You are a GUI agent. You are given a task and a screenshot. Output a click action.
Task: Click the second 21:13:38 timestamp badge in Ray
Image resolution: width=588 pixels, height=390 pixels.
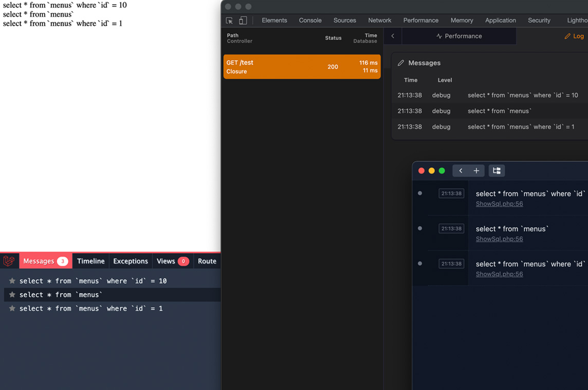[451, 228]
